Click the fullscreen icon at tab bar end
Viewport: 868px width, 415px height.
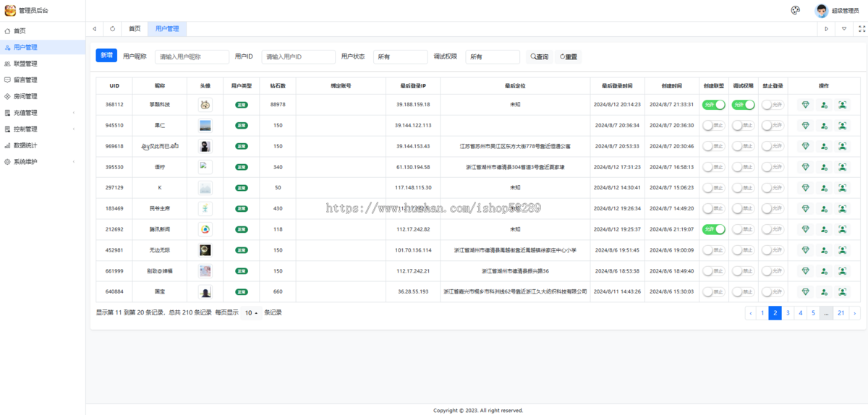click(x=861, y=29)
